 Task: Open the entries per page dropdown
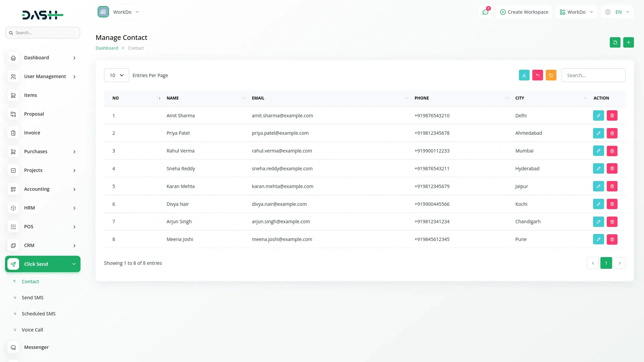coord(116,75)
